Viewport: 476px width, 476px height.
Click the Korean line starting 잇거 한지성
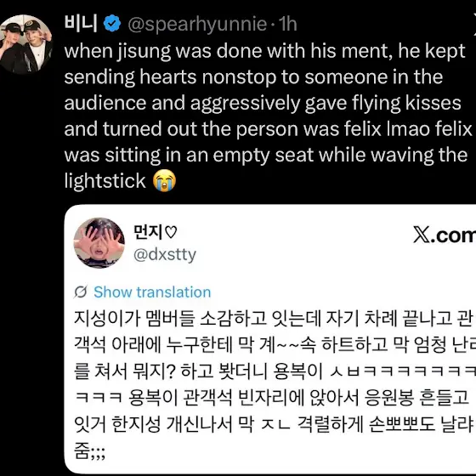274,424
